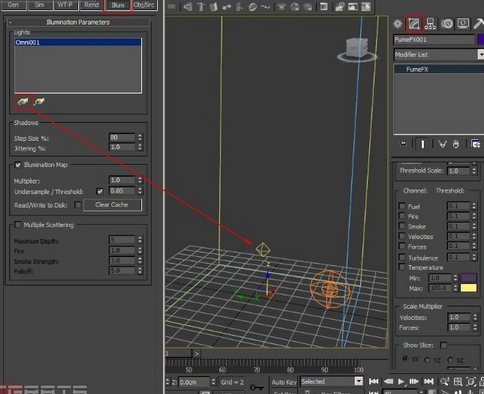The height and width of the screenshot is (394, 484).
Task: Click Threshold Scale spinner arrows
Action: tap(474, 171)
